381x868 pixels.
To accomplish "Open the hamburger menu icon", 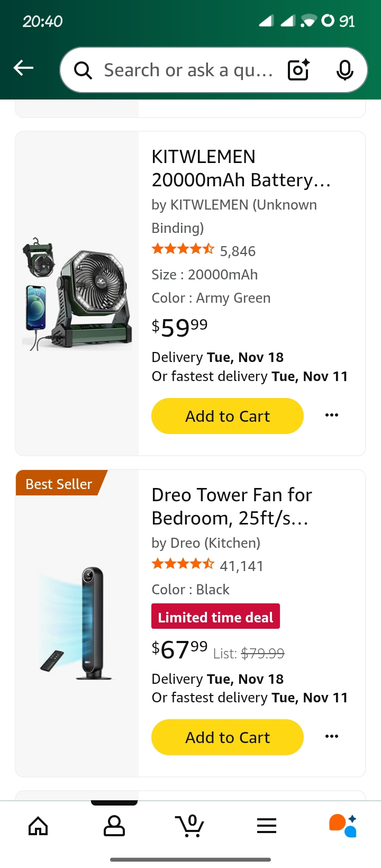I will click(x=267, y=826).
